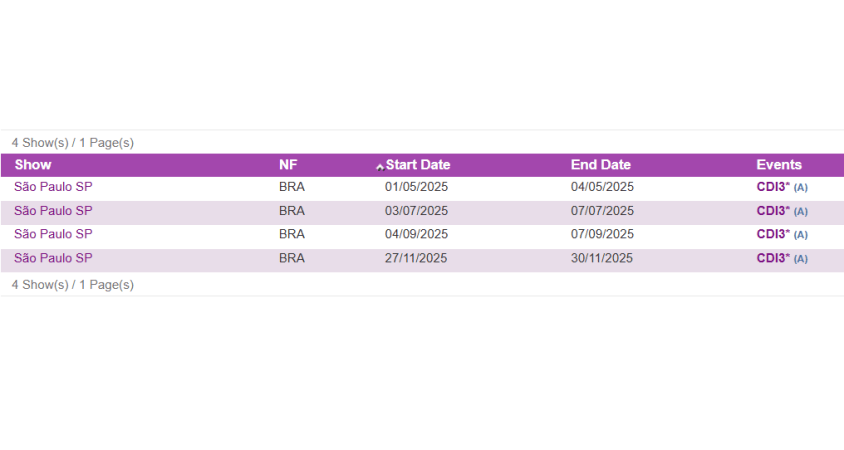Click CDI3* event for the 27/11/2025 show
The height and width of the screenshot is (450, 844).
[772, 258]
